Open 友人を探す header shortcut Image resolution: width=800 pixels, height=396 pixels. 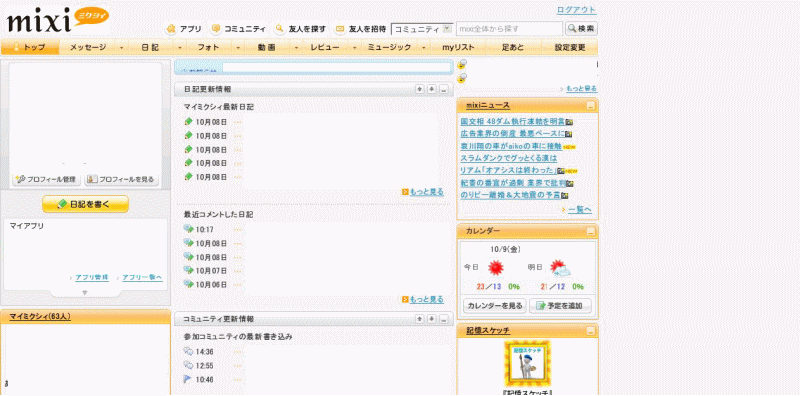pos(301,29)
